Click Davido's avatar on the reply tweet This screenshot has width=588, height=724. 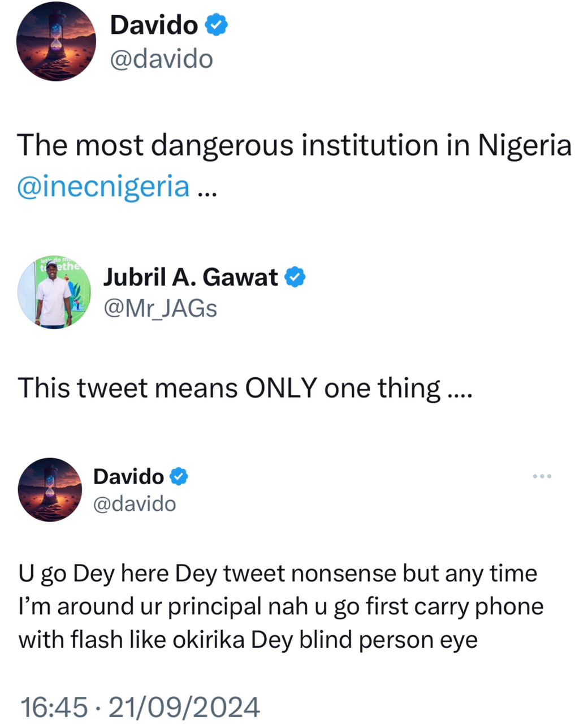tap(50, 489)
